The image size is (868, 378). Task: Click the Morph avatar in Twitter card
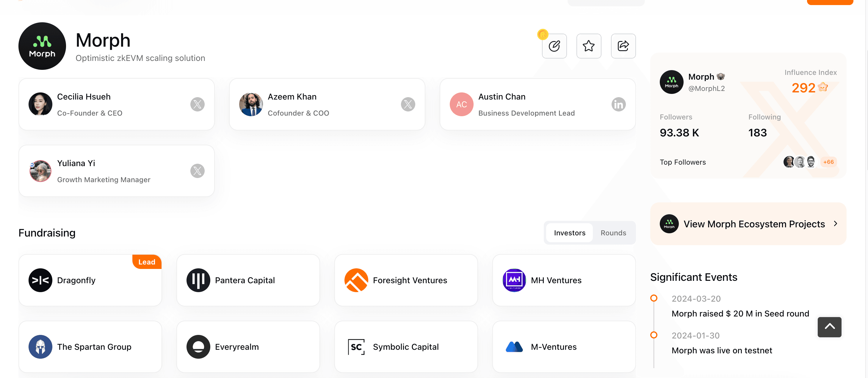pyautogui.click(x=672, y=82)
